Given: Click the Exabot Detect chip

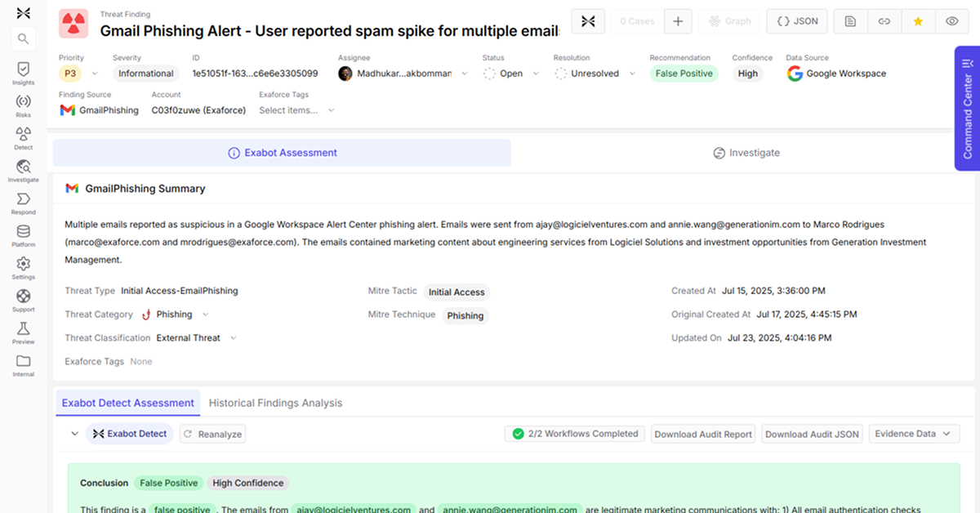Looking at the screenshot, I should tap(130, 434).
